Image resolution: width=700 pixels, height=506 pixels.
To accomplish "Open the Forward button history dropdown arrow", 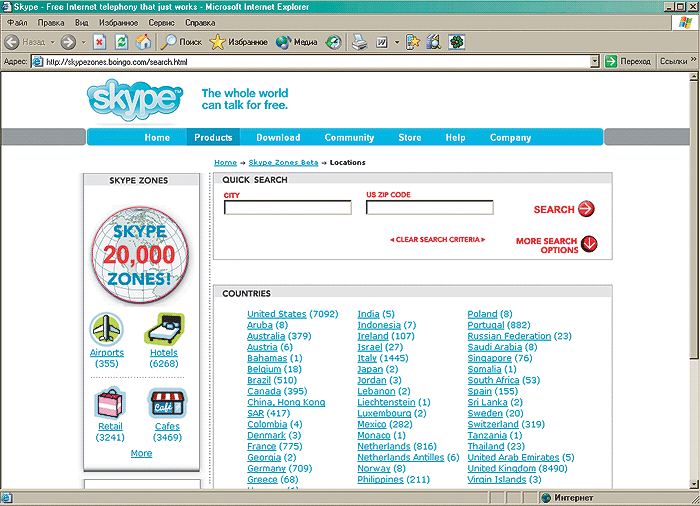I will point(83,42).
